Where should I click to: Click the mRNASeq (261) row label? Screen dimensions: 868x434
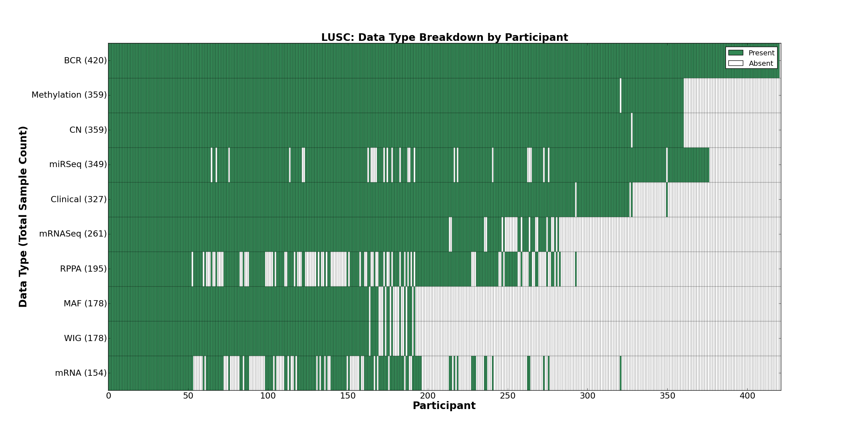[x=73, y=234]
